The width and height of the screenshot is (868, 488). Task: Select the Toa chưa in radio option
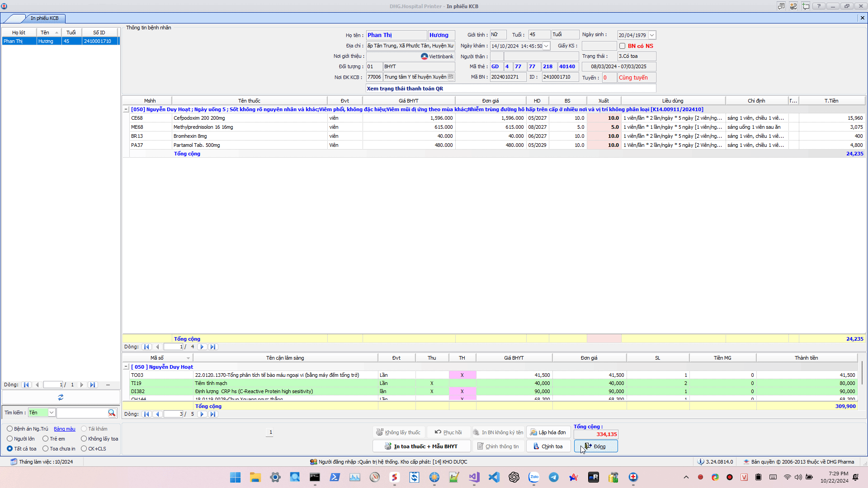pos(46,449)
